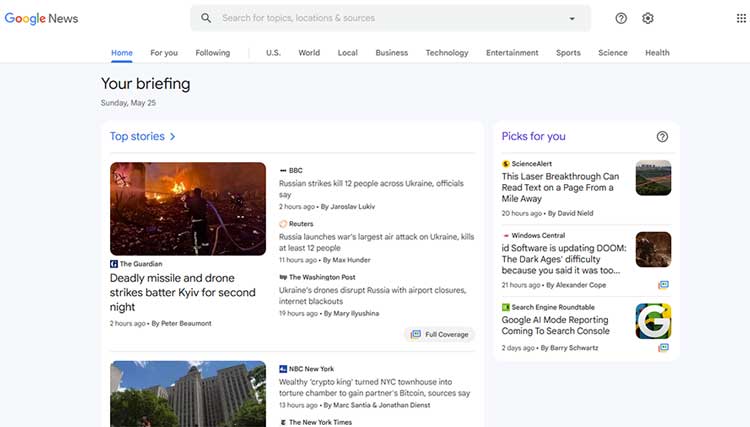Click full coverage icon under DOOM article

tap(663, 285)
